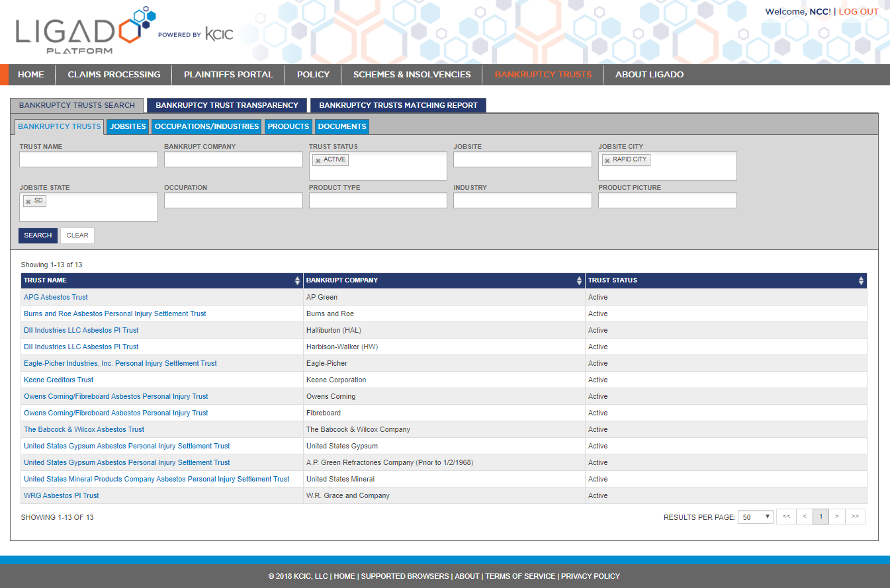The image size is (890, 588).
Task: Click the United States Mineral company cell
Action: pos(444,479)
